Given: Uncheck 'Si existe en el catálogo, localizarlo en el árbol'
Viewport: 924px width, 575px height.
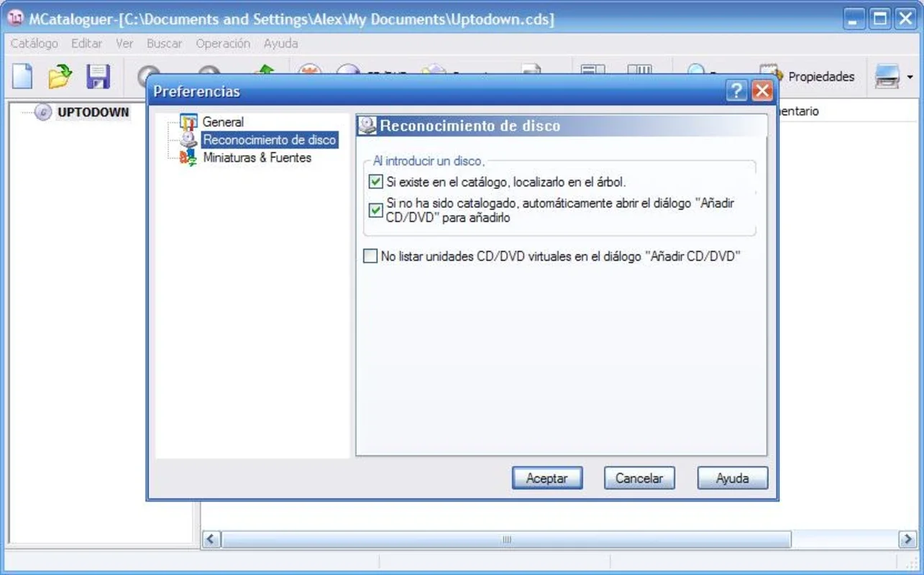Looking at the screenshot, I should pos(375,182).
